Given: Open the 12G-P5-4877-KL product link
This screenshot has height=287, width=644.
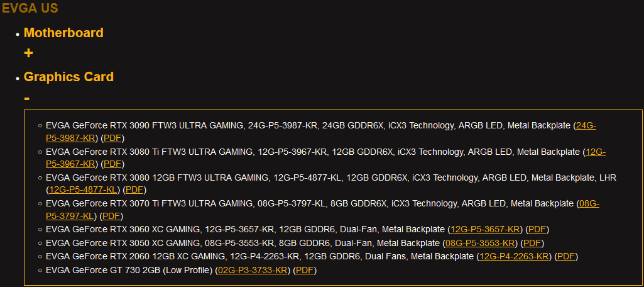Looking at the screenshot, I should point(84,189).
